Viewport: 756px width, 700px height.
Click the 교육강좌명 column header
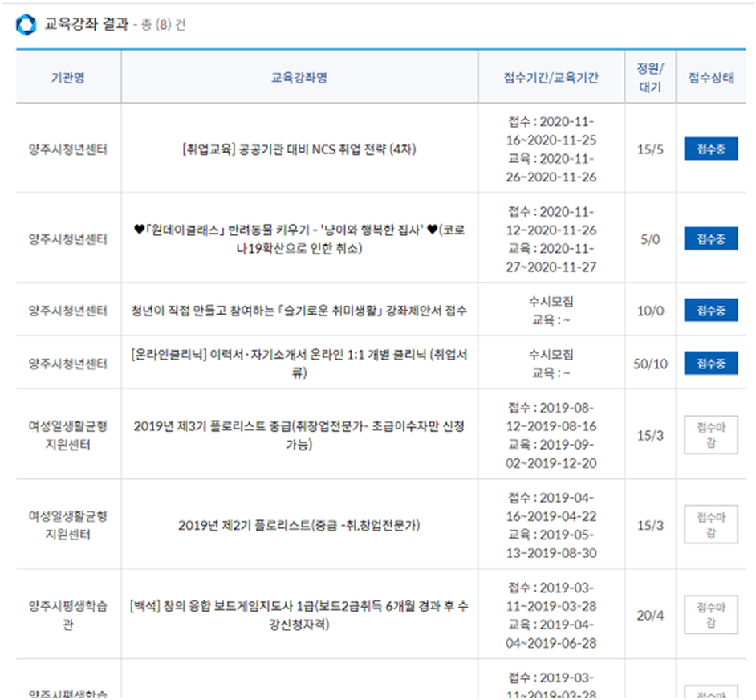[x=299, y=77]
